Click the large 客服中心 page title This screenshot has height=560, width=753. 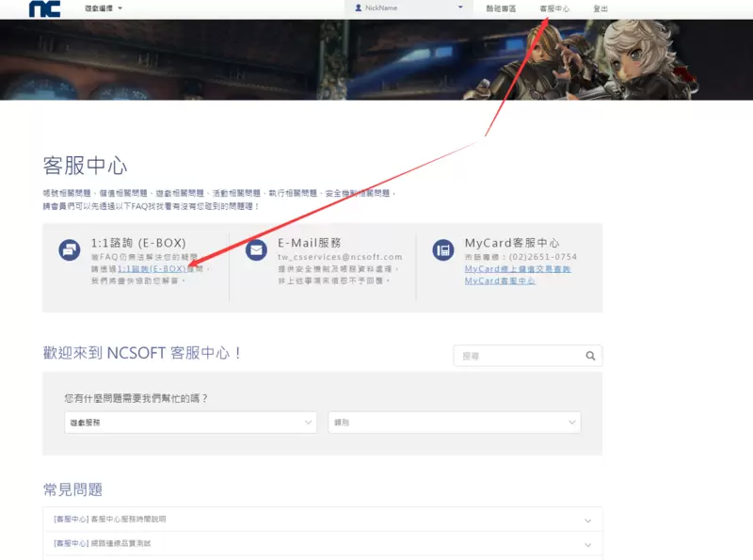point(85,166)
